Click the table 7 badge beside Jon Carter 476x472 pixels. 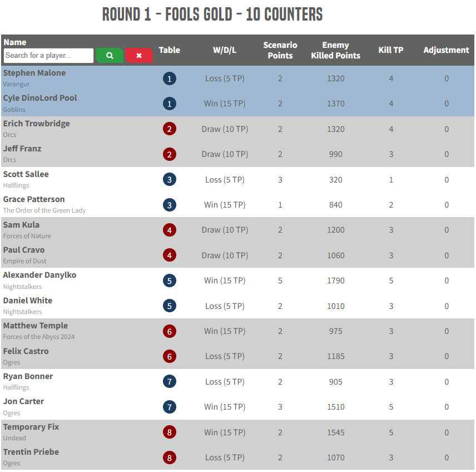[170, 407]
